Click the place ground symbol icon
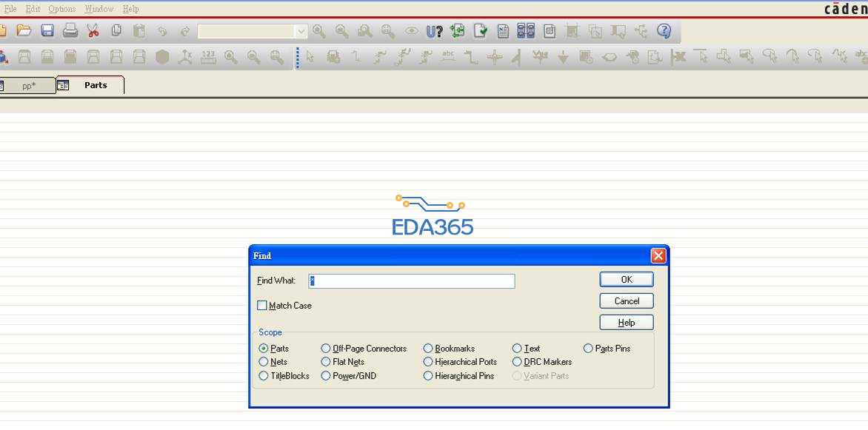The image size is (868, 430). (x=563, y=57)
